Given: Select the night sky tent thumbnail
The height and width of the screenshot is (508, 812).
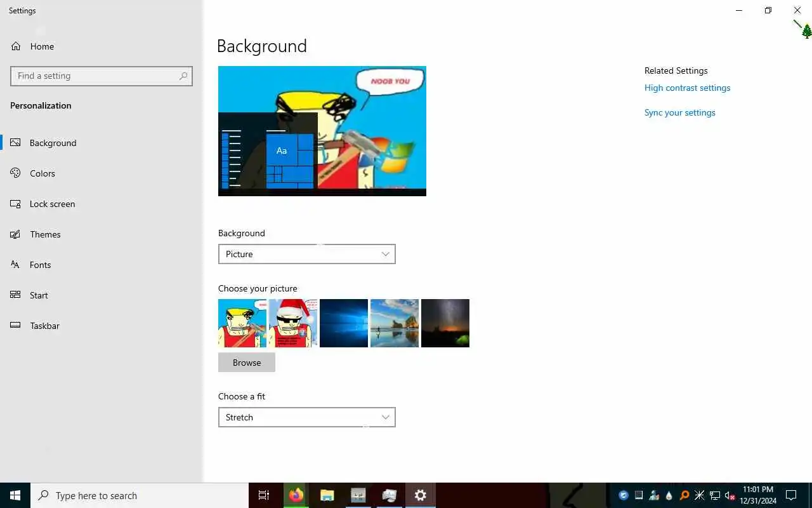Looking at the screenshot, I should [445, 323].
